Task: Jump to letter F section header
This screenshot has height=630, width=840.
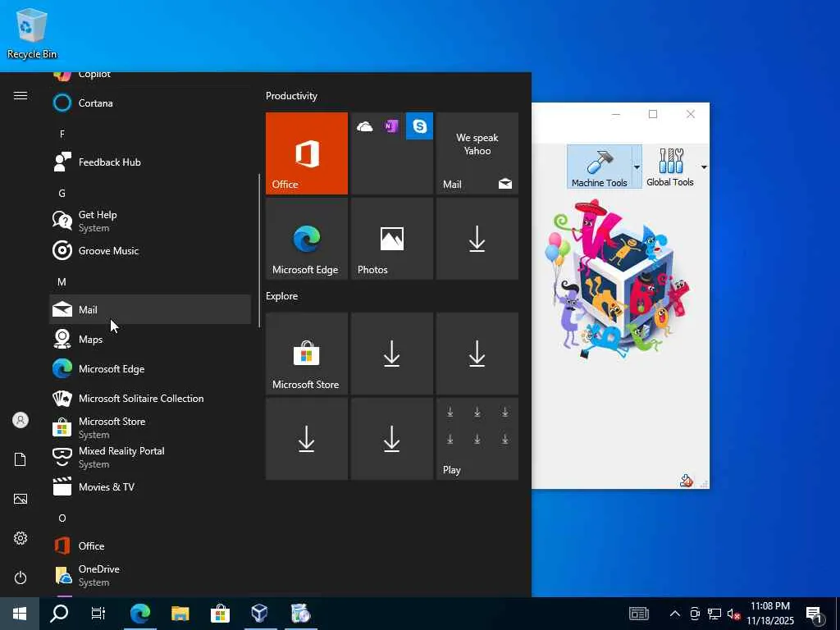Action: [x=62, y=134]
